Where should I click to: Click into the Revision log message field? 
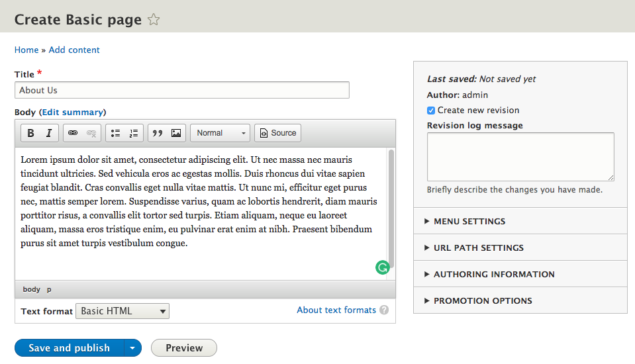520,156
